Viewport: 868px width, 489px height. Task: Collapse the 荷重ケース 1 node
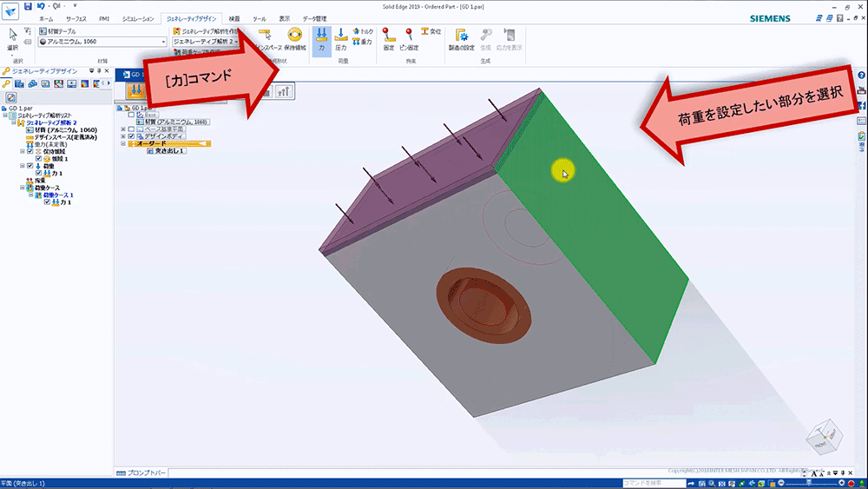[x=30, y=195]
